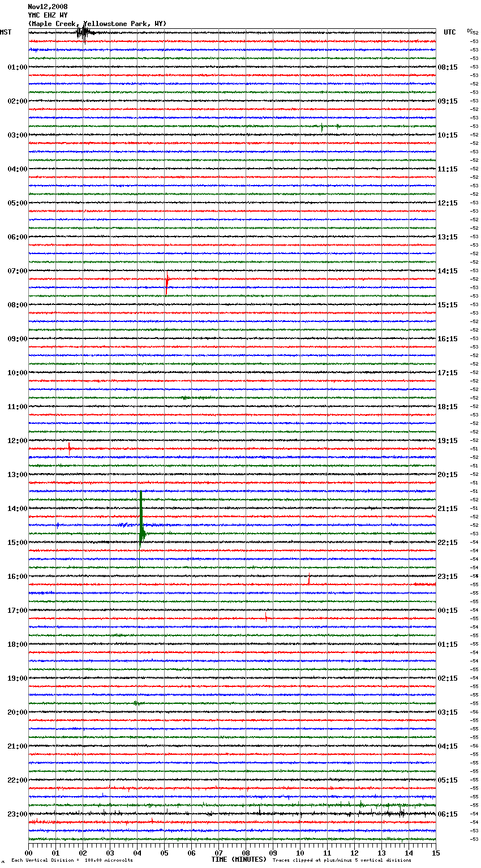Click the 03:00 MST time label
The image size is (481, 868).
(x=18, y=135)
